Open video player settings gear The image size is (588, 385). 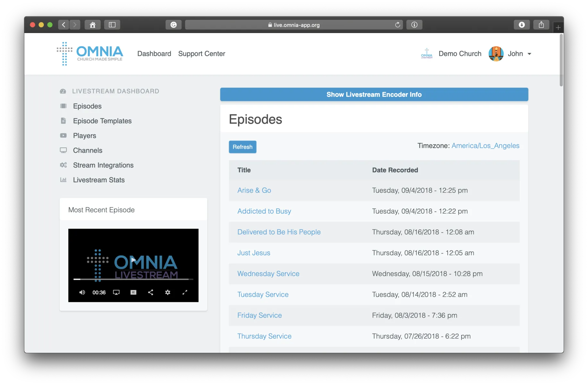167,292
